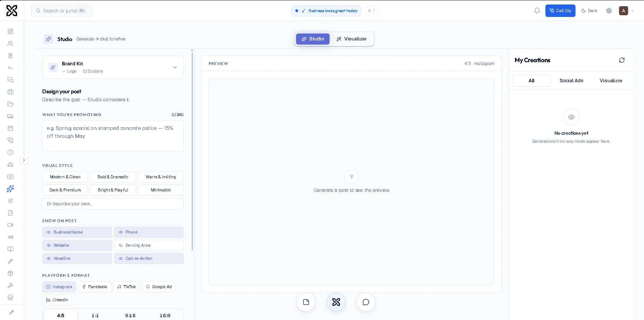This screenshot has height=320, width=644.
Task: Select the 16:9 aspect ratio
Action: pyautogui.click(x=165, y=316)
